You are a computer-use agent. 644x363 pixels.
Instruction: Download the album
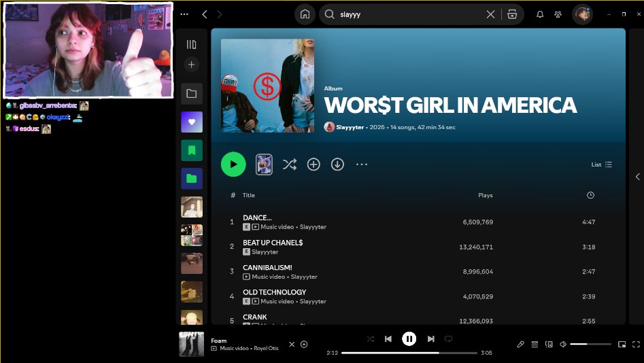[x=337, y=165]
